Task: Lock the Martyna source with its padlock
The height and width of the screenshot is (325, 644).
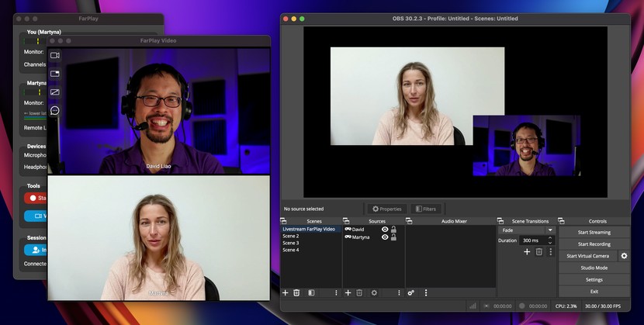Action: (393, 237)
